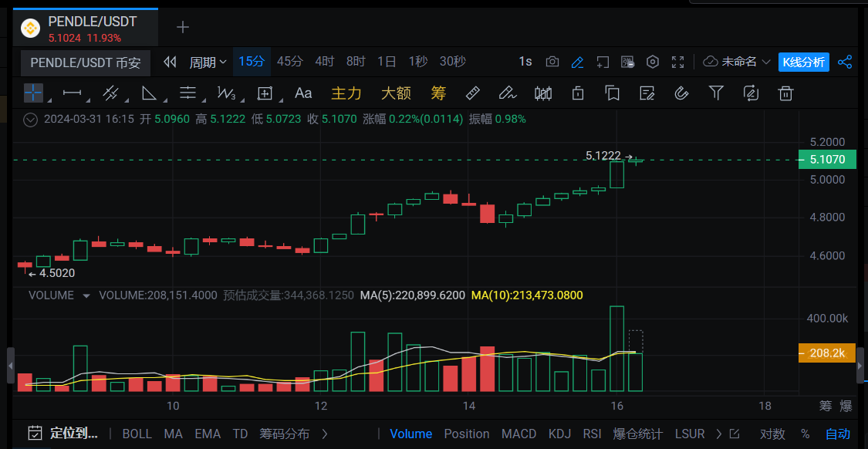The width and height of the screenshot is (868, 449).
Task: Open the 未命名 layout dropdown
Action: 738,62
